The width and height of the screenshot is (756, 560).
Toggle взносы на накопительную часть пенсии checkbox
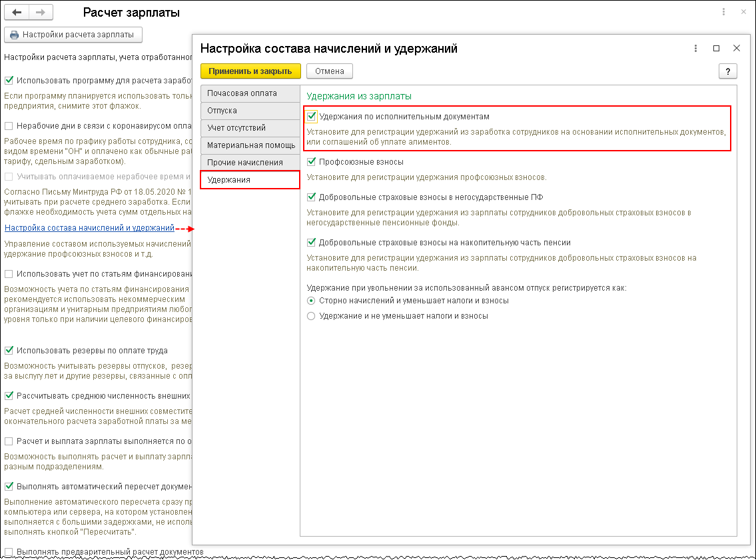point(312,243)
